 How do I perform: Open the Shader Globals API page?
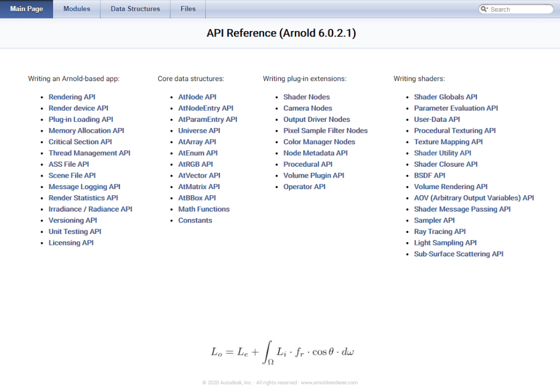[445, 97]
